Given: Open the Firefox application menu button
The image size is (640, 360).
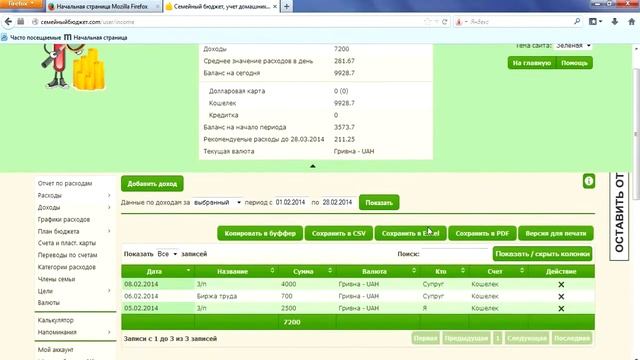Looking at the screenshot, I should [x=20, y=4].
